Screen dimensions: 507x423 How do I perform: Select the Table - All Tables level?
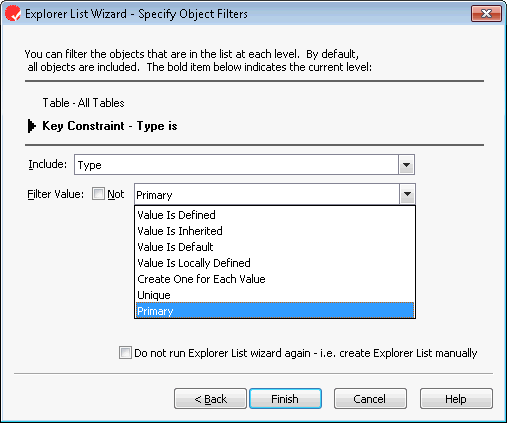coord(83,103)
